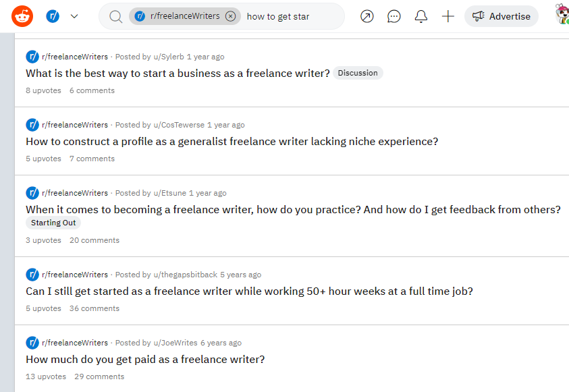Open u/CosTewerse user profile link
The width and height of the screenshot is (569, 392).
[x=179, y=125]
